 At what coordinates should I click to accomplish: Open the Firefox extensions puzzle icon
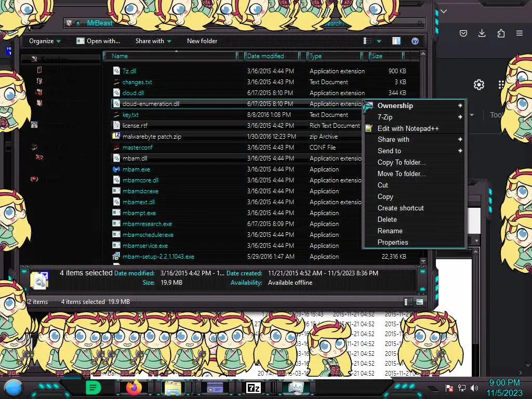coord(501,33)
